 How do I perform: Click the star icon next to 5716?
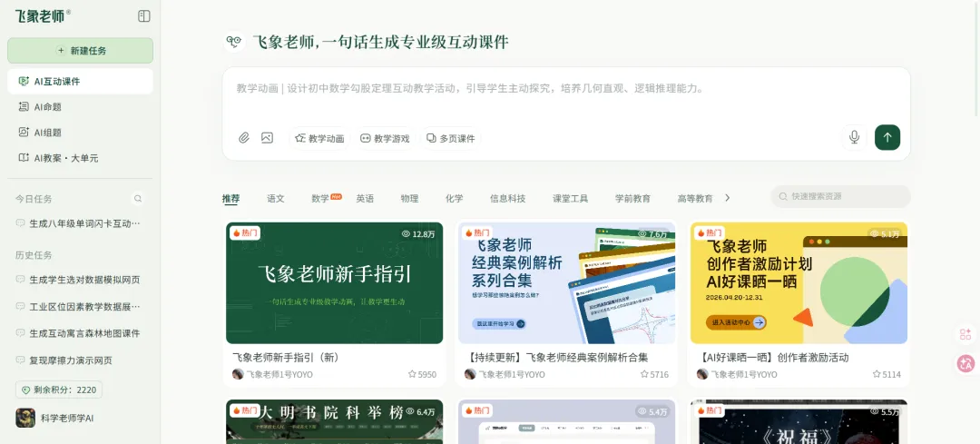[x=644, y=374]
